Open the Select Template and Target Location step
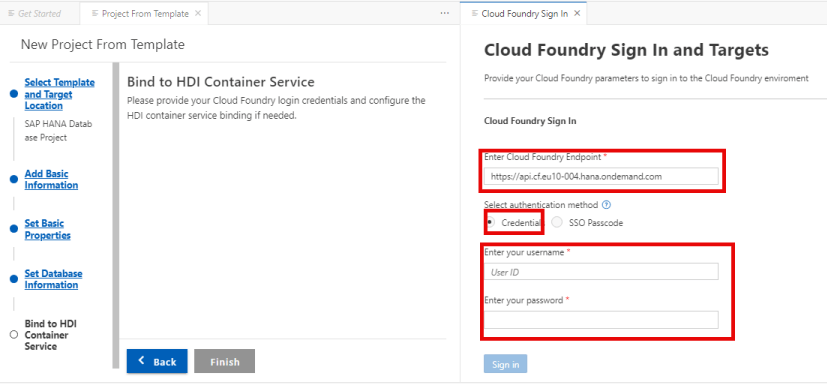 pos(60,94)
